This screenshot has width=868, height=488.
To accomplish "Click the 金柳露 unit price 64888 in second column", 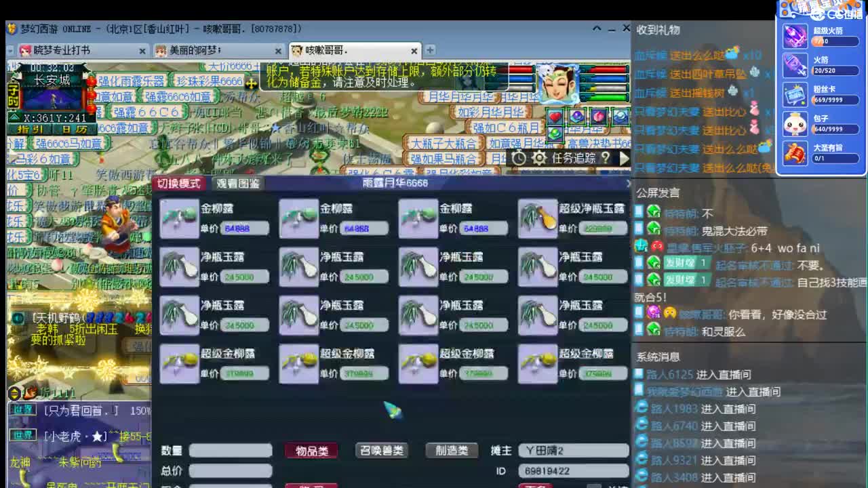I will (x=364, y=229).
